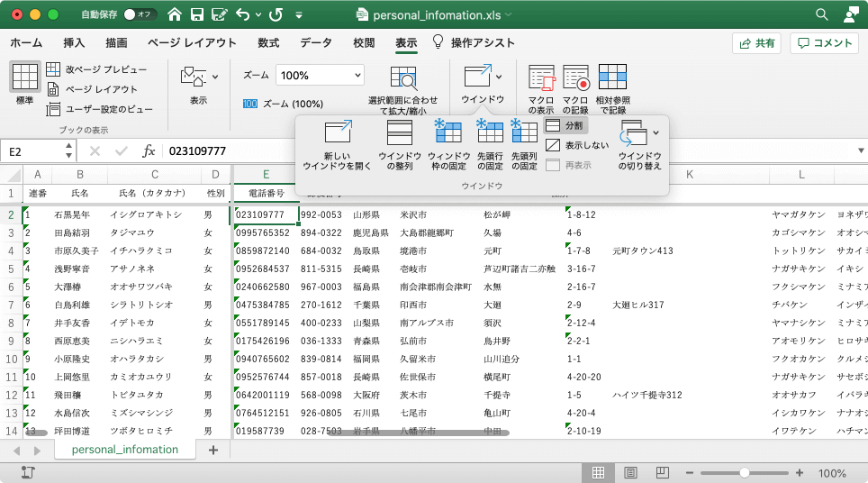Switch to the Data (データ) ribbon tab
Viewport: 868px width, 483px height.
point(315,42)
